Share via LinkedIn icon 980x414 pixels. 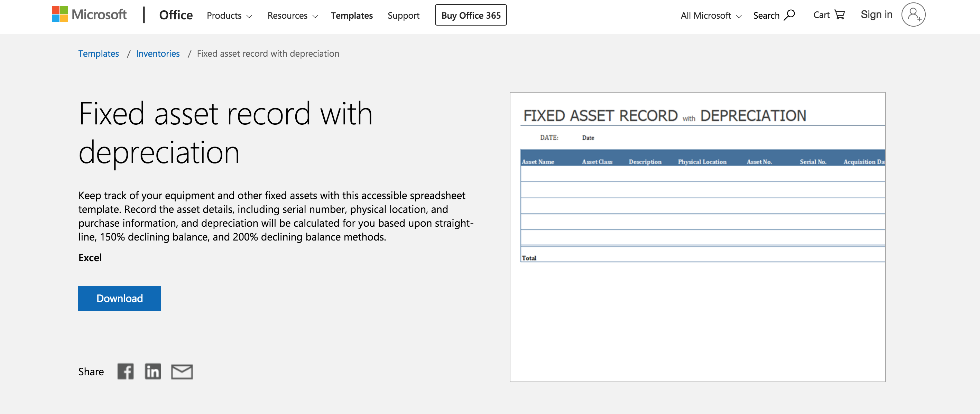click(x=153, y=371)
